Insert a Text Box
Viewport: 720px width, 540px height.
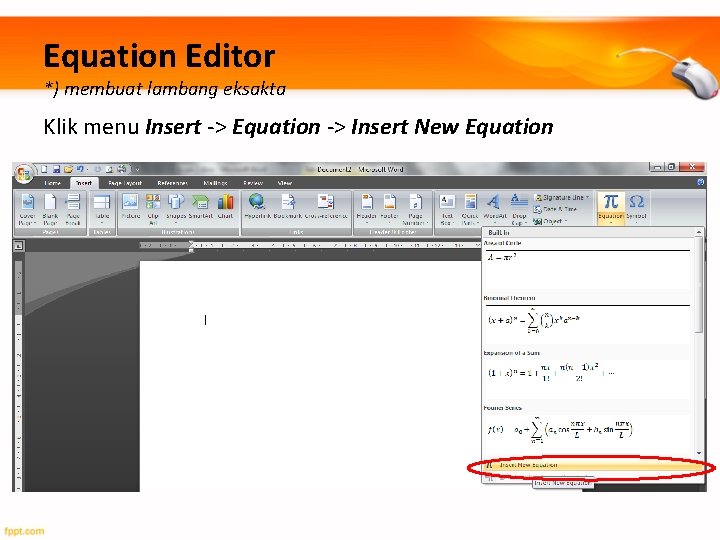[x=447, y=209]
